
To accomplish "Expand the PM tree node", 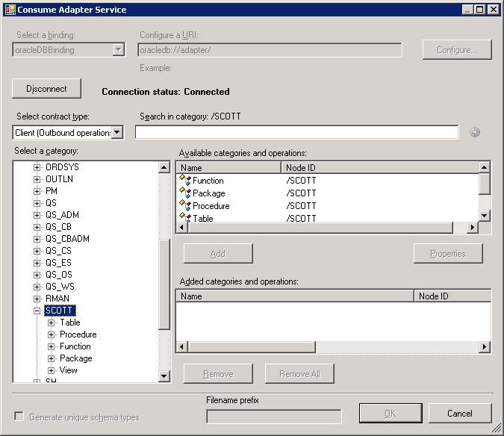I will 37,191.
